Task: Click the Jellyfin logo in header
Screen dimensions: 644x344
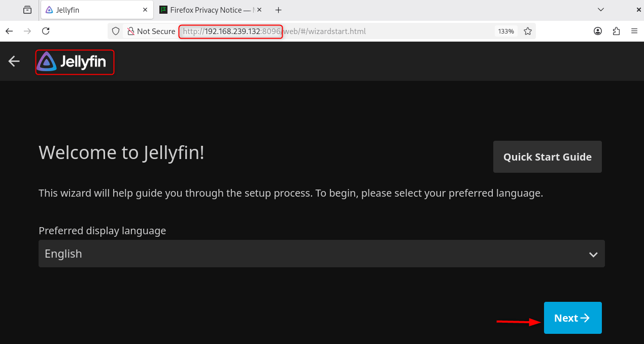Action: [x=75, y=62]
